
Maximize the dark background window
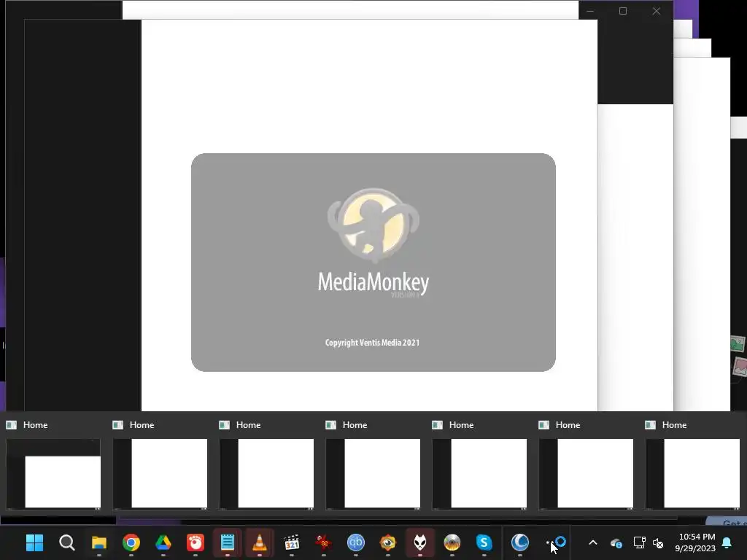point(623,11)
